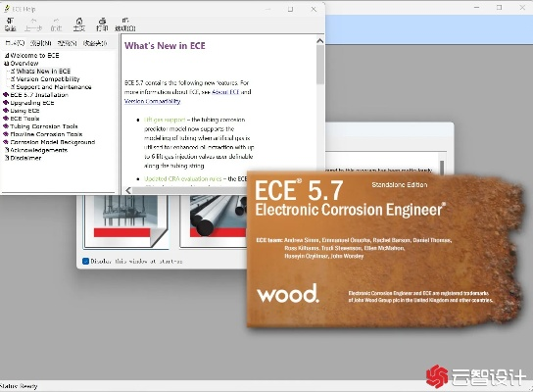Viewport: 533px width, 392px height.
Task: Follow the About ECE link
Action: (x=225, y=92)
